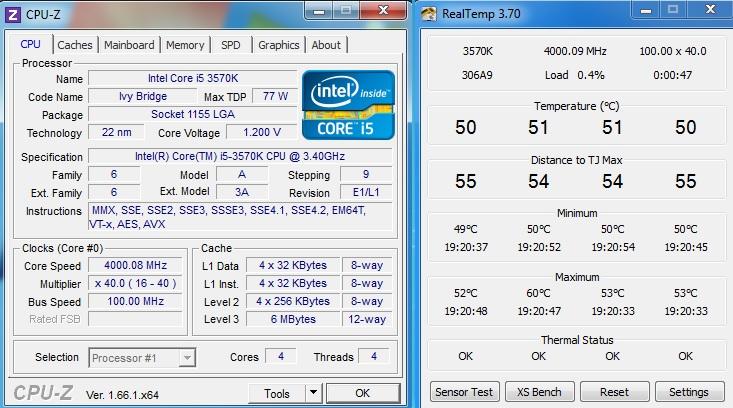Click the CPU-Z app icon in title bar
The width and height of the screenshot is (733, 408).
click(12, 14)
